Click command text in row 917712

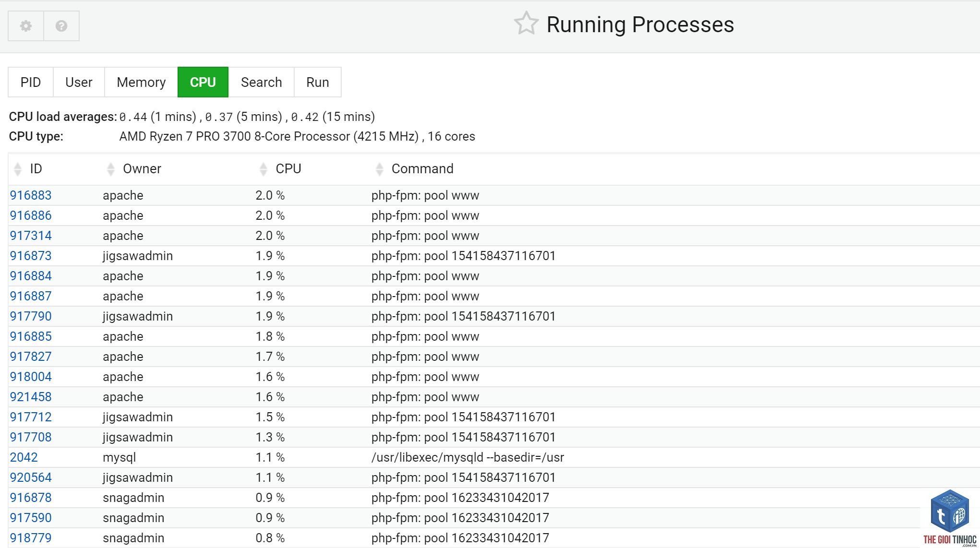(x=464, y=417)
